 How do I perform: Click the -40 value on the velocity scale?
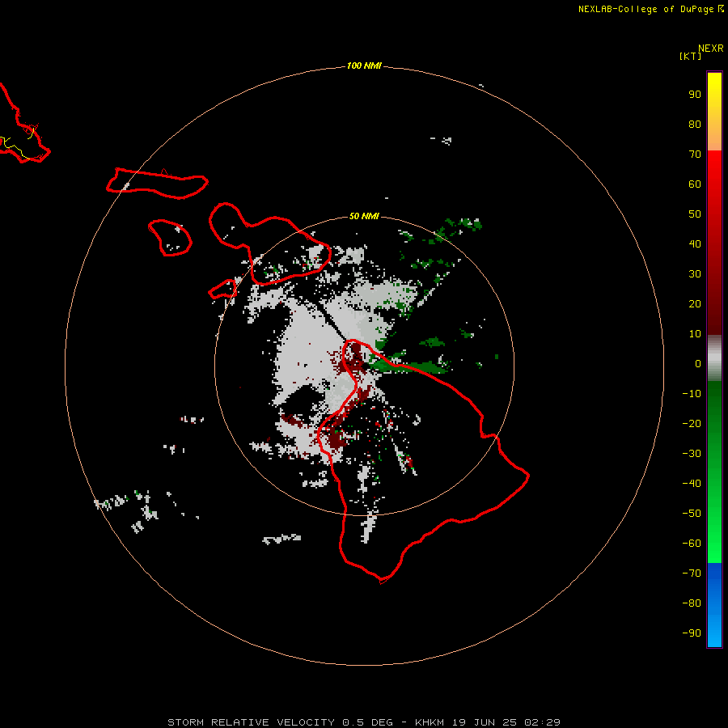(x=692, y=484)
